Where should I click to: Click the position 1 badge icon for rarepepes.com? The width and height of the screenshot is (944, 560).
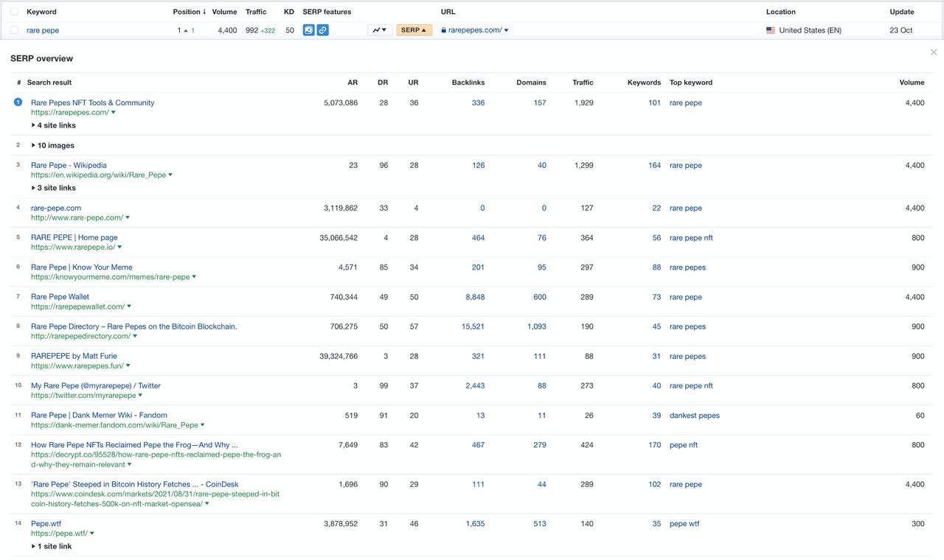(x=18, y=102)
